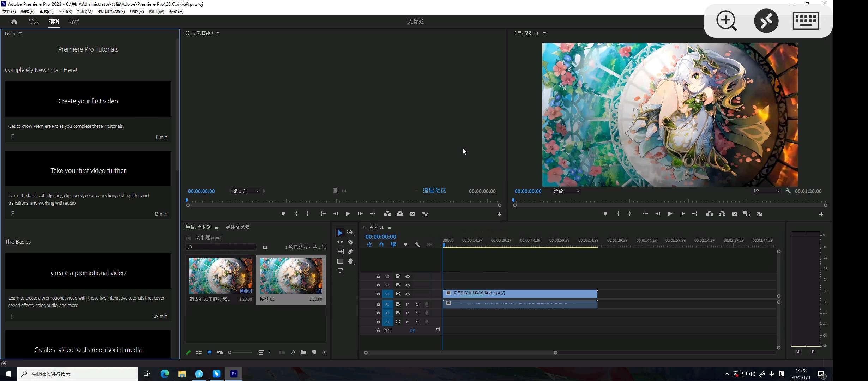
Task: Click New Bin folder icon in Project panel
Action: point(303,352)
